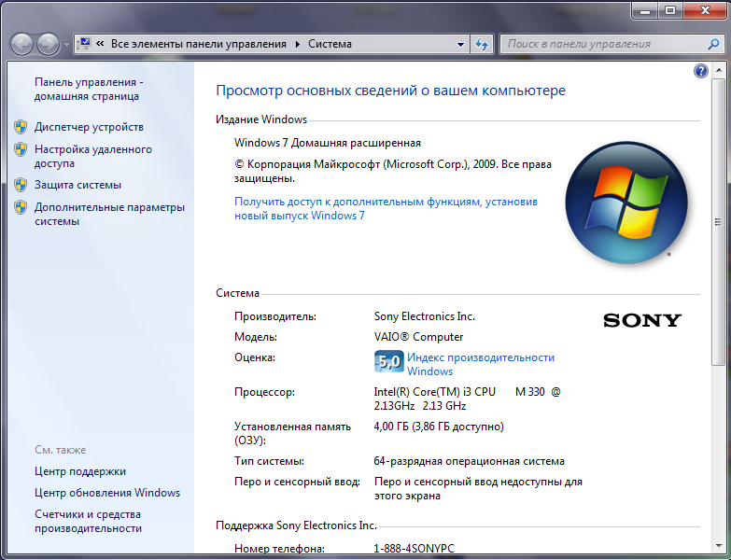
Task: Click the vertical scrollbar thumb
Action: 719,222
